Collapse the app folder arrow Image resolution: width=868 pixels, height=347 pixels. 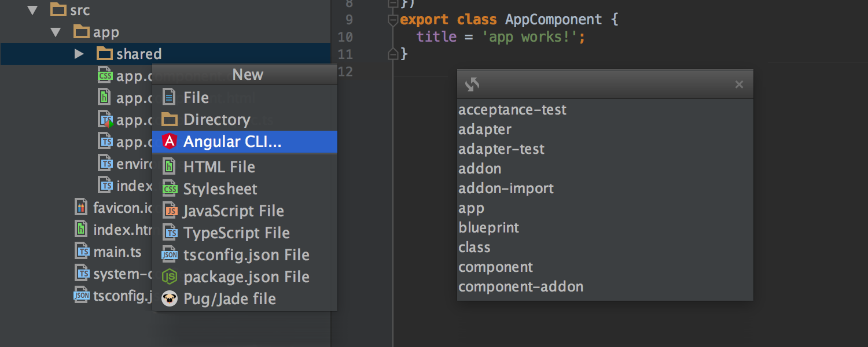pyautogui.click(x=56, y=32)
